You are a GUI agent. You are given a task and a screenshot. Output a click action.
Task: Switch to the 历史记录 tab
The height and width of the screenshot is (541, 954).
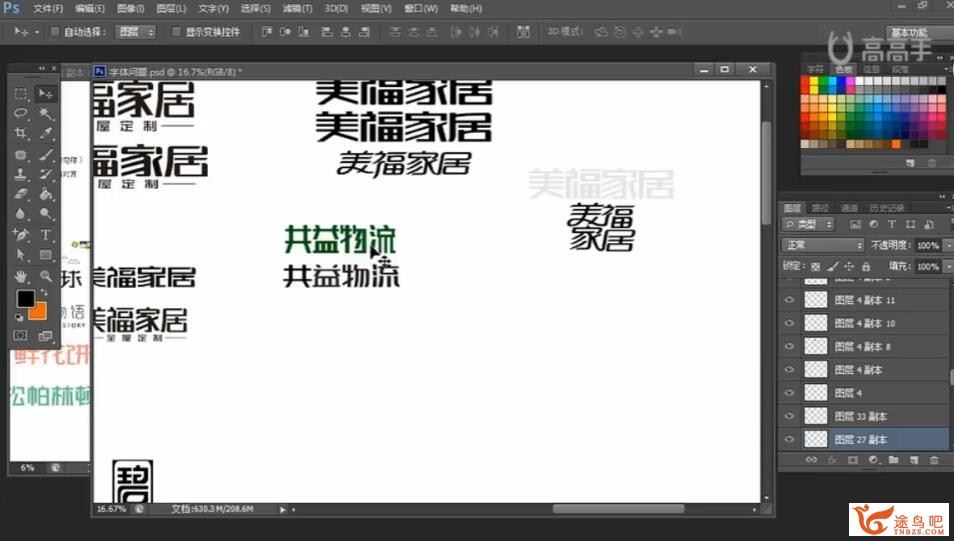886,208
